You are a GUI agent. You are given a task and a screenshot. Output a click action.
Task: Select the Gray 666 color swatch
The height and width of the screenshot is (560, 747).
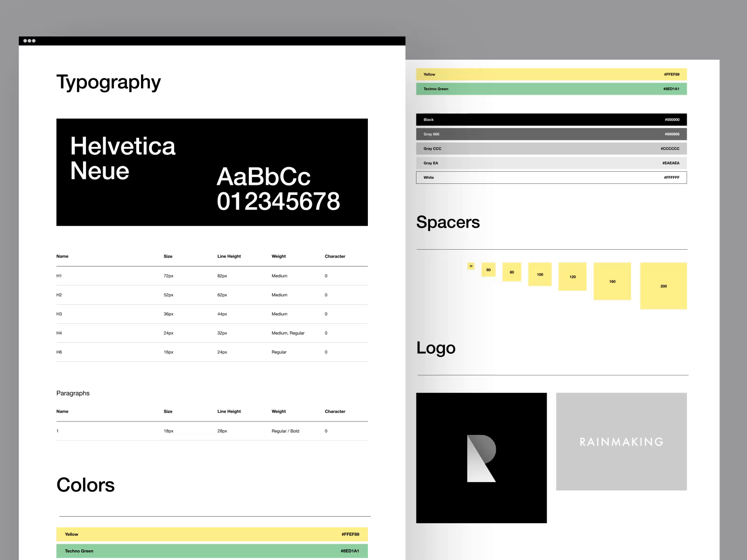pos(551,134)
